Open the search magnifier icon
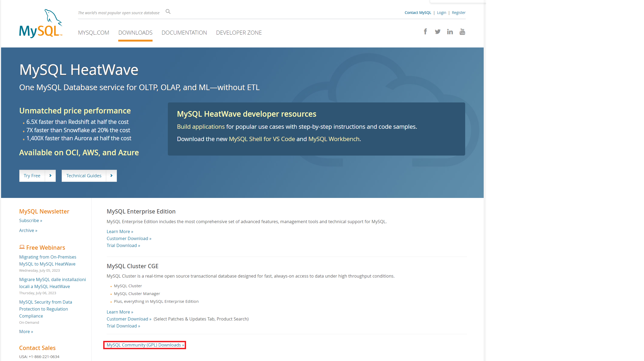The image size is (644, 361). click(168, 12)
